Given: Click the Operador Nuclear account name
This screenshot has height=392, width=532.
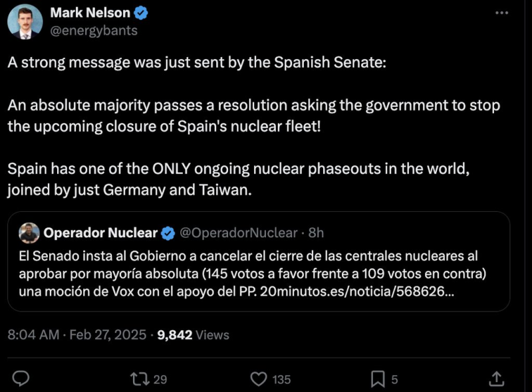Looking at the screenshot, I should tap(100, 233).
